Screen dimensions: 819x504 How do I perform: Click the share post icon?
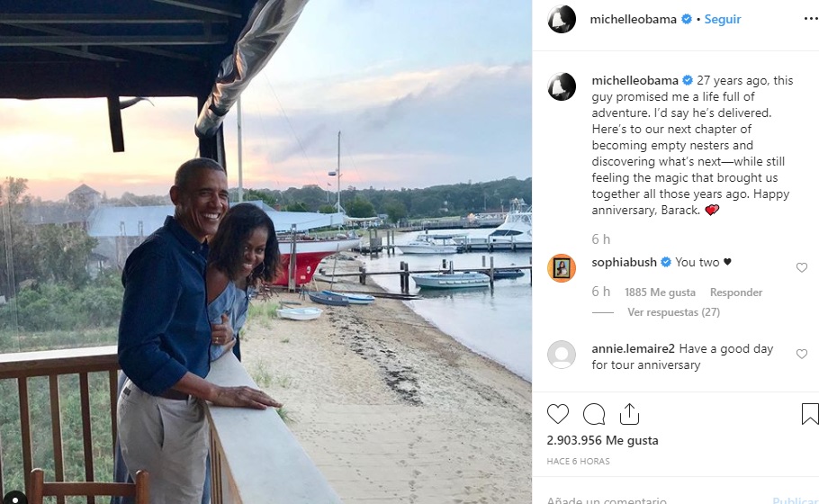(x=629, y=414)
